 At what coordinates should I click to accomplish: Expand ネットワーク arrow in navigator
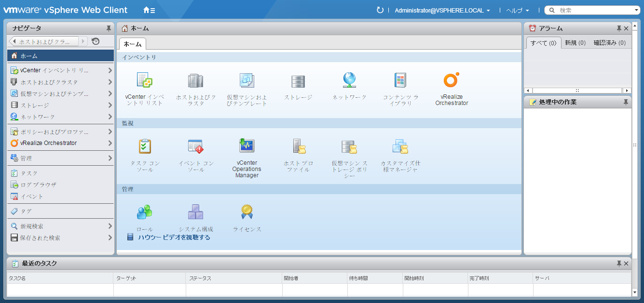click(110, 117)
